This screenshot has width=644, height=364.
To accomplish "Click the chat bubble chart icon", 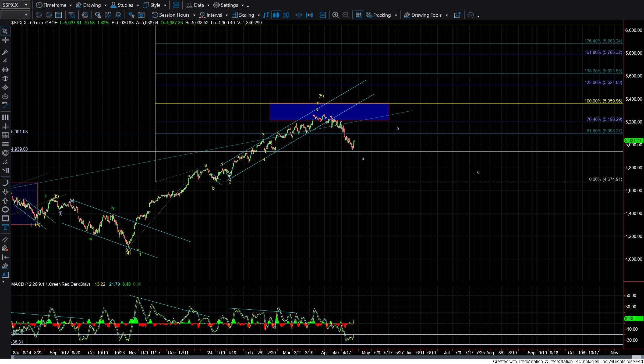I will (x=471, y=15).
